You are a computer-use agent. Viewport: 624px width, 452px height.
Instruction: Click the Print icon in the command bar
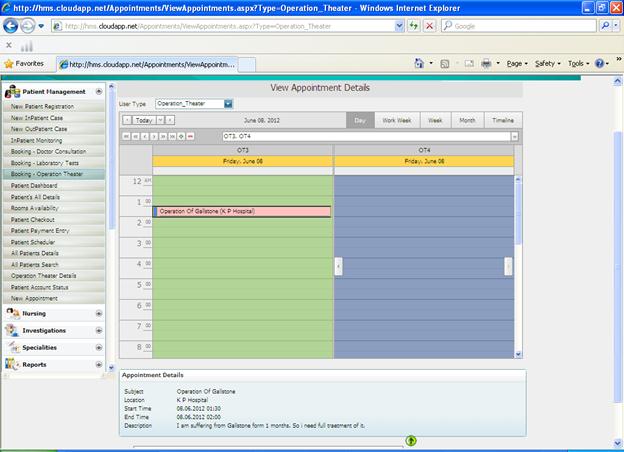coord(485,63)
